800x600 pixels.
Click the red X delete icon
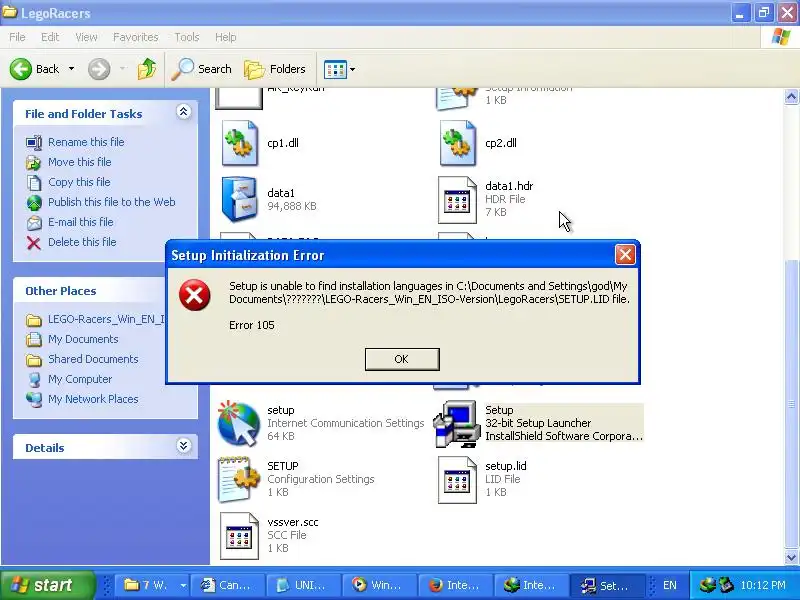(x=34, y=243)
